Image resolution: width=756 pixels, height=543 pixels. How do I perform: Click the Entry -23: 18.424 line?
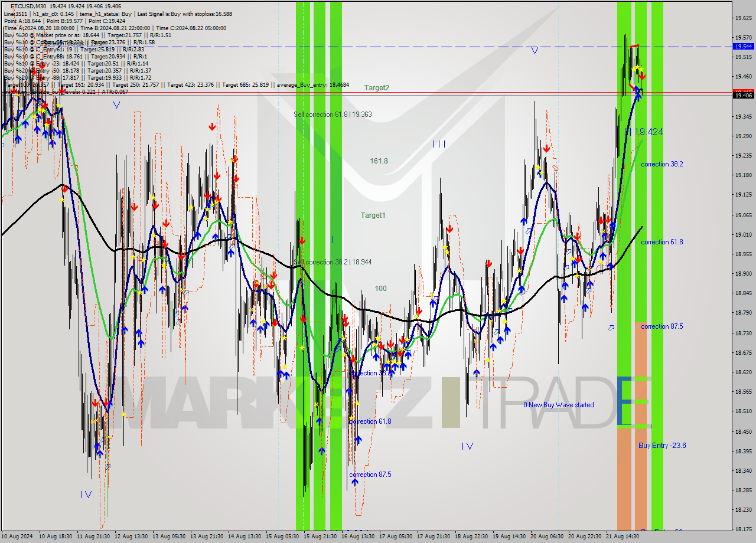76,63
